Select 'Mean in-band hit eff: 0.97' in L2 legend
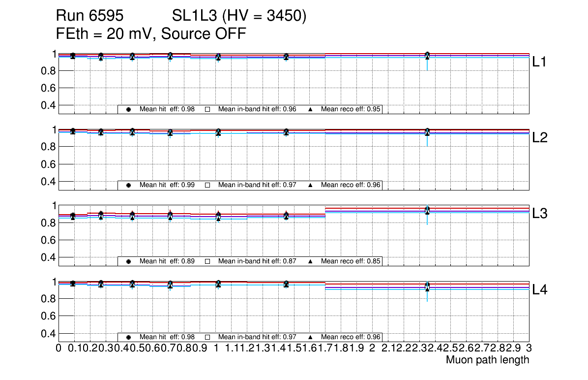 (x=257, y=185)
